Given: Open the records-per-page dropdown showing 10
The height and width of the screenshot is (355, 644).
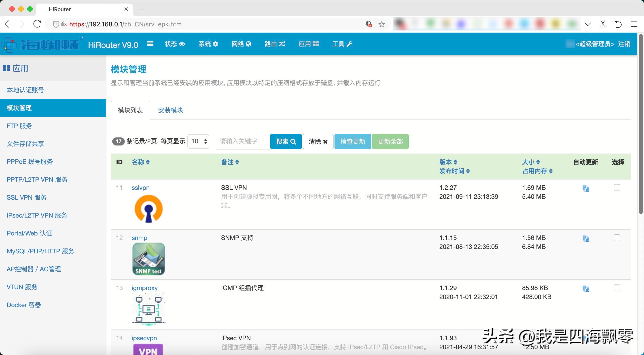Looking at the screenshot, I should coord(199,141).
